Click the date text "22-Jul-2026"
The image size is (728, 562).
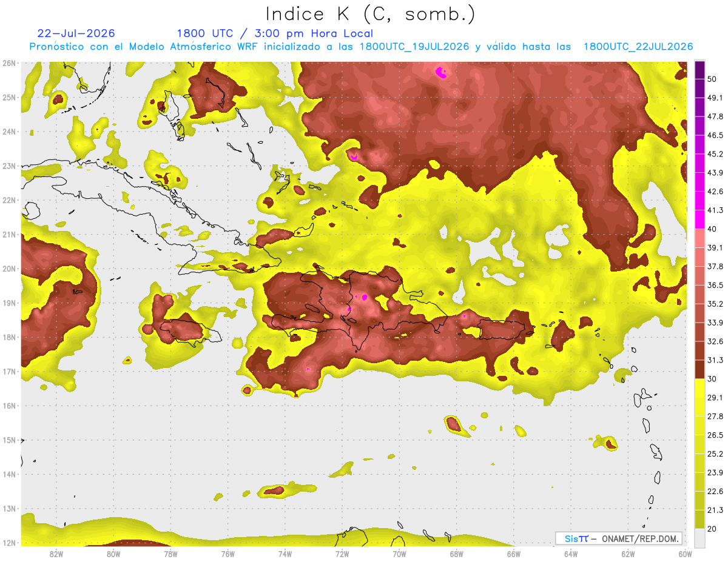click(76, 33)
